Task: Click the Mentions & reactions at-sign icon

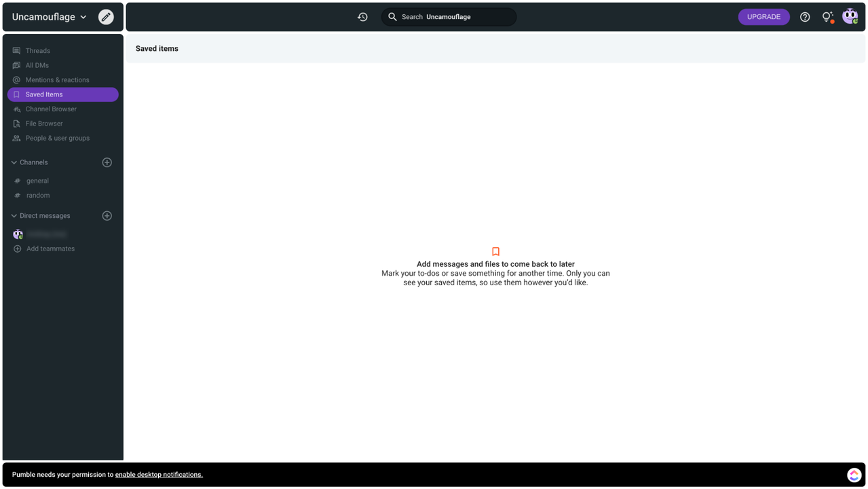Action: tap(17, 80)
